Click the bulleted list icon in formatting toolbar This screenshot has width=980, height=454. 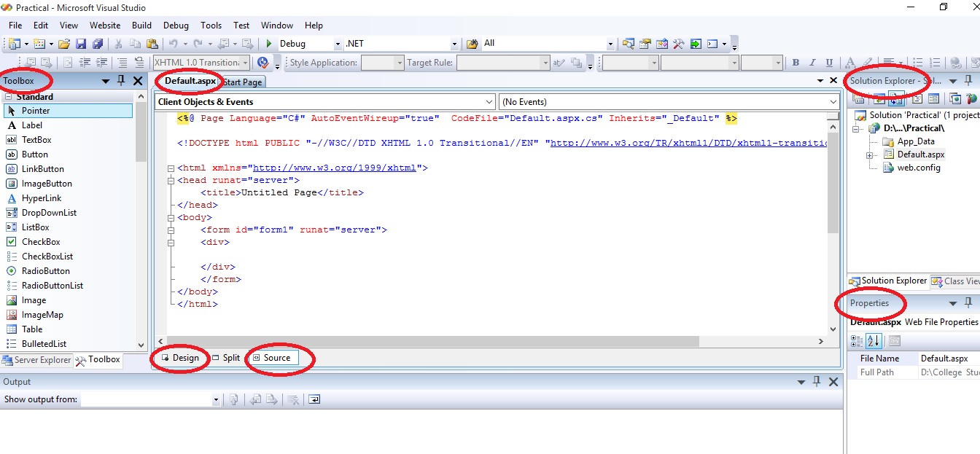point(917,63)
